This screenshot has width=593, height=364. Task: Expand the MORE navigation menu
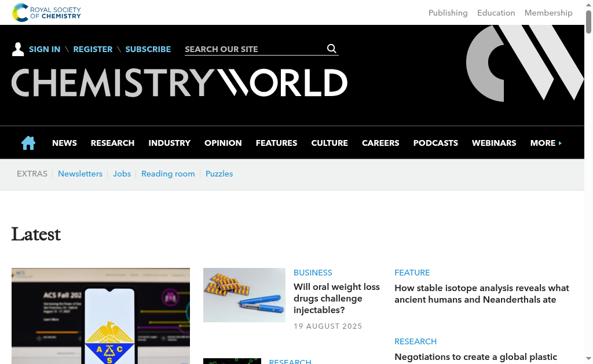pos(546,143)
